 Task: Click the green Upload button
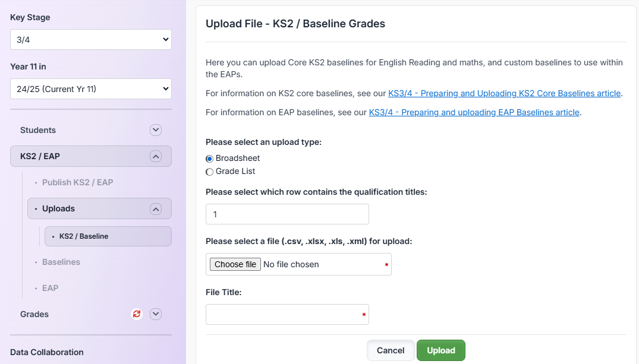440,350
